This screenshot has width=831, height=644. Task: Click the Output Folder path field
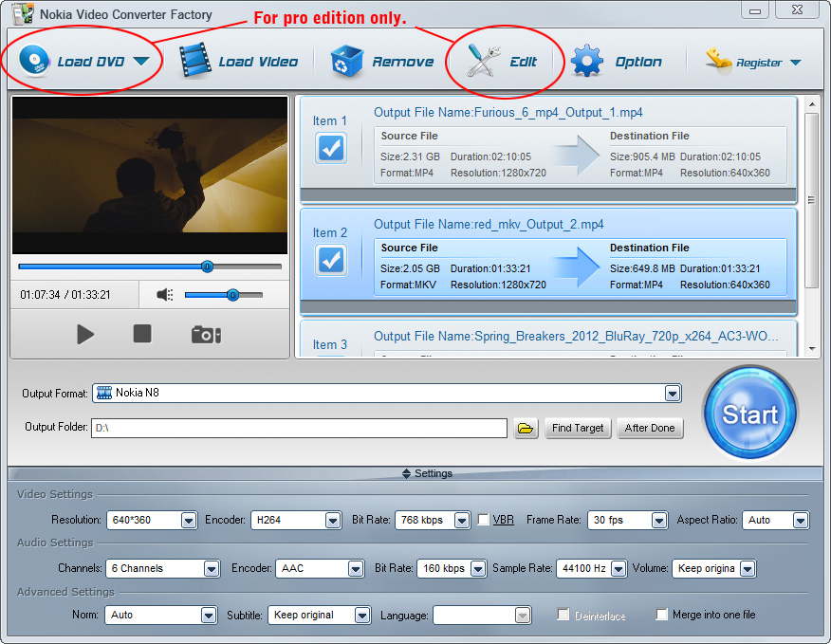tap(299, 429)
